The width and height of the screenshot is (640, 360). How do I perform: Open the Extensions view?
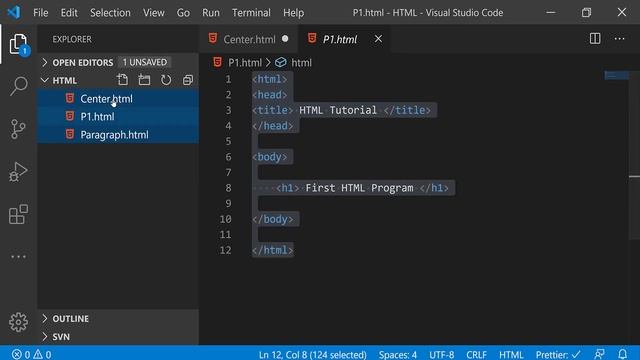[x=18, y=214]
